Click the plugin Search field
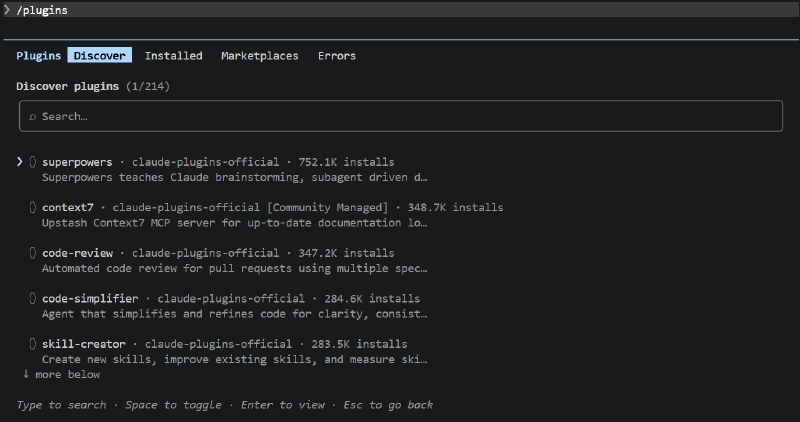800x422 pixels. [401, 116]
